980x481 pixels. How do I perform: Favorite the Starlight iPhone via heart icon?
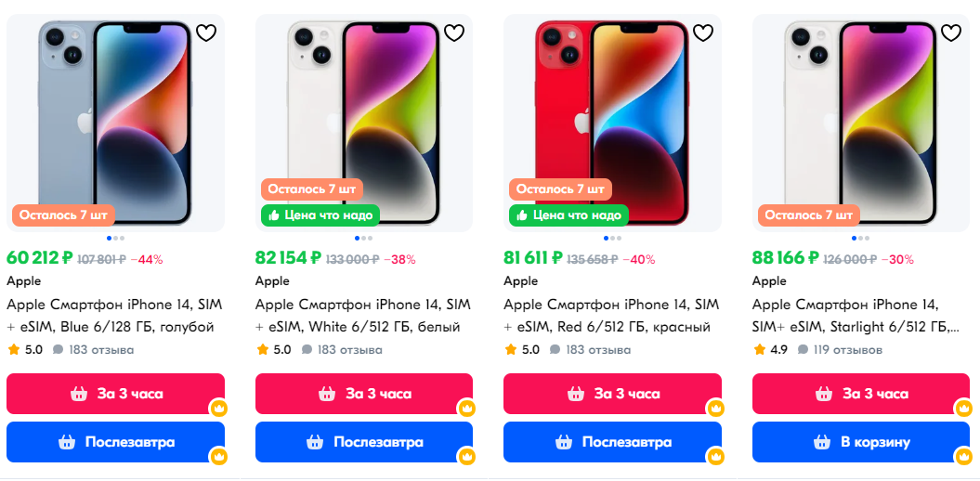pyautogui.click(x=951, y=32)
